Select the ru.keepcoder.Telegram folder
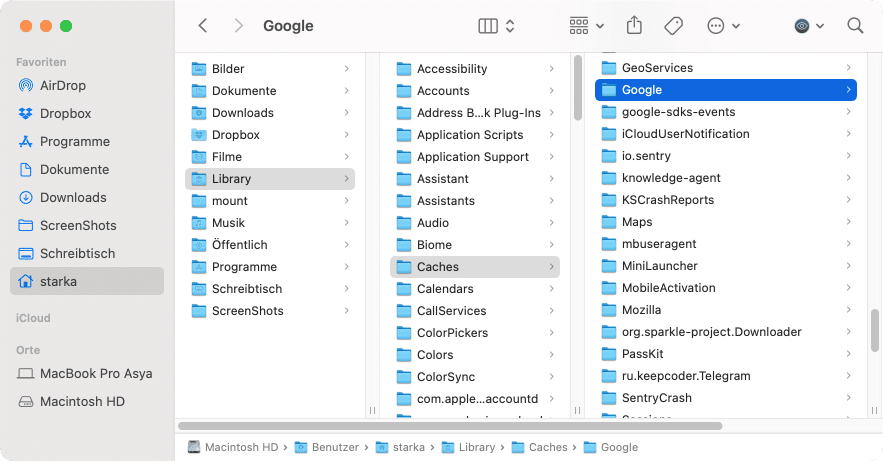The width and height of the screenshot is (883, 461). pyautogui.click(x=726, y=376)
